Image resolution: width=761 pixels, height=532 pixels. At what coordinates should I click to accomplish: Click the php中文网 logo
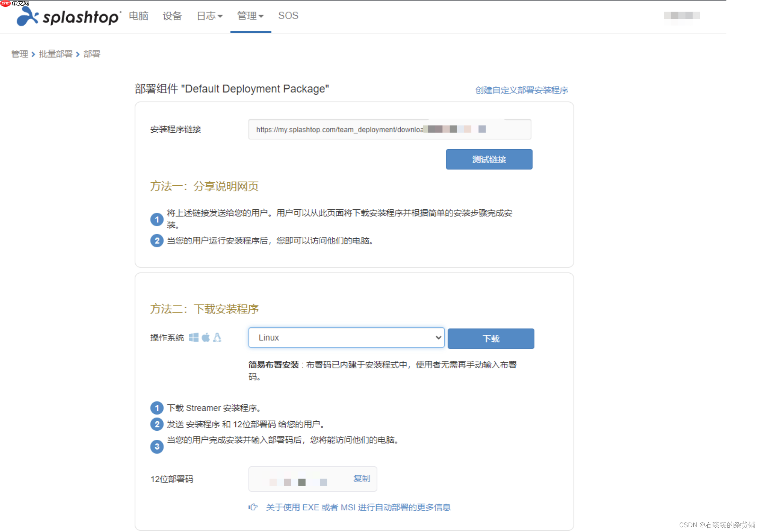pyautogui.click(x=15, y=4)
